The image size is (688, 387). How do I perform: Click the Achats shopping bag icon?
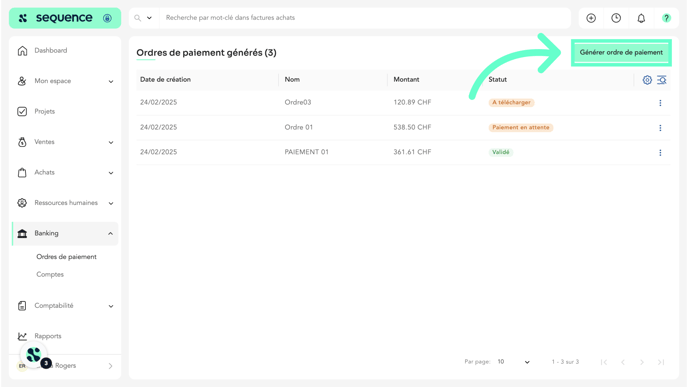pyautogui.click(x=22, y=172)
